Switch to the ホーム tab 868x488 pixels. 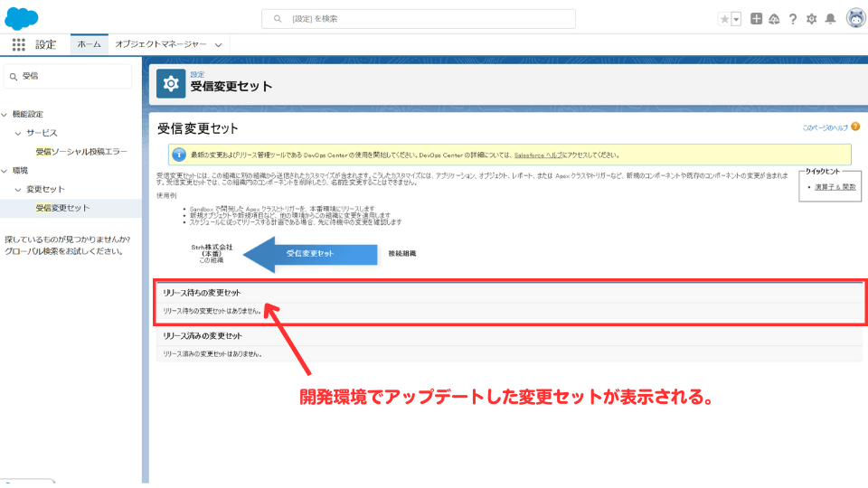pos(89,44)
